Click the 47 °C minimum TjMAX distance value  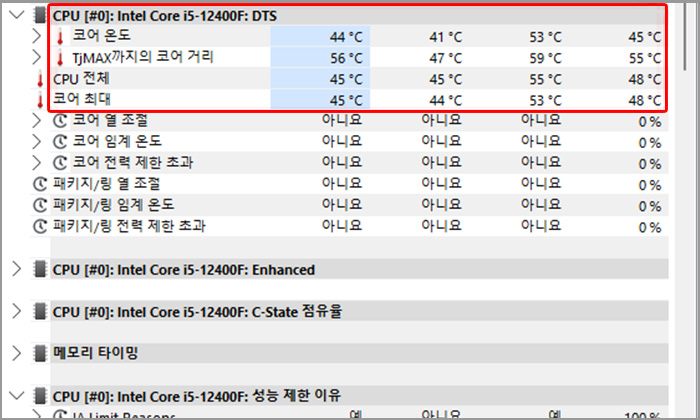coord(446,58)
